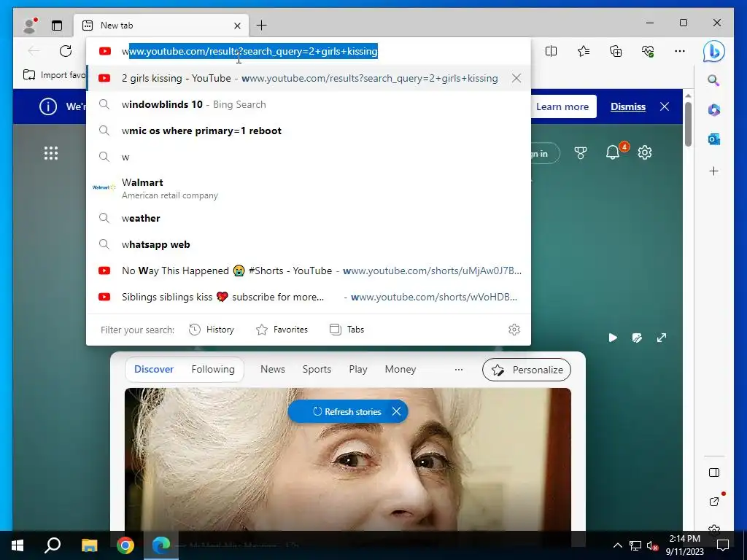Click the Personalize button
This screenshot has height=560, width=747.
pyautogui.click(x=527, y=370)
